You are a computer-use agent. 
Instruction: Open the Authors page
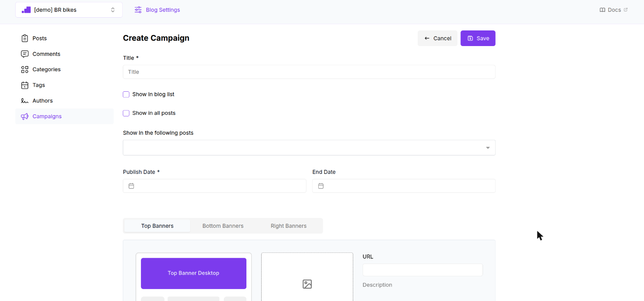coord(64,101)
